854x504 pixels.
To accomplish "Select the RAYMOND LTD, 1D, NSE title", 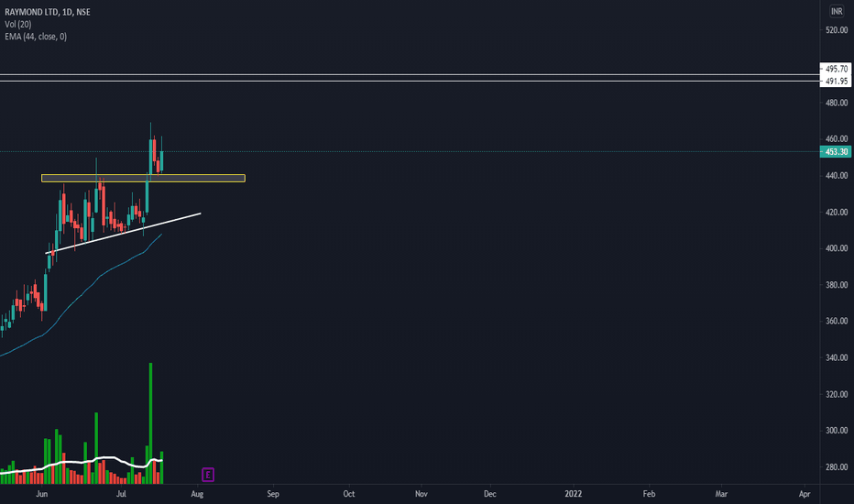I will (48, 12).
